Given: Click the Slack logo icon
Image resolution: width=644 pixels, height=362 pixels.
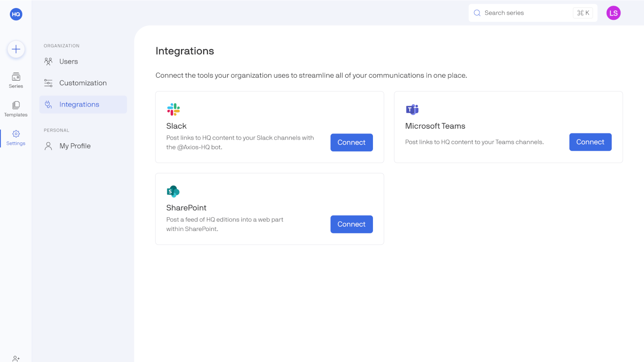Looking at the screenshot, I should pyautogui.click(x=173, y=109).
